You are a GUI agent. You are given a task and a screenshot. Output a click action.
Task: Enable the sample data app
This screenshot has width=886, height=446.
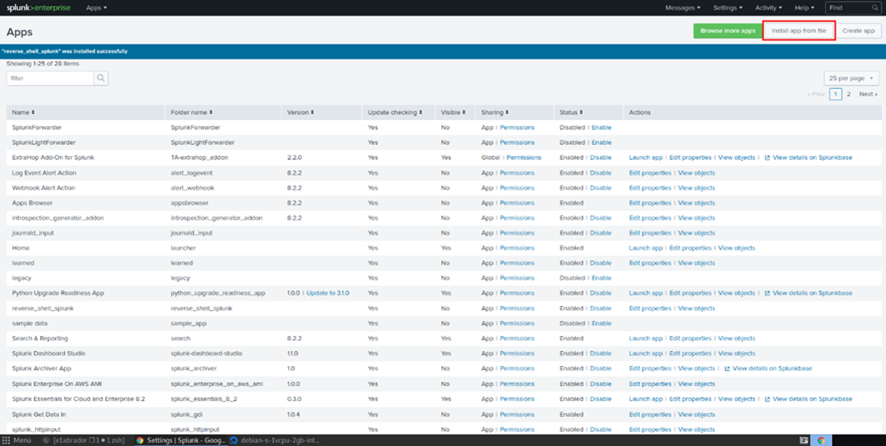601,323
